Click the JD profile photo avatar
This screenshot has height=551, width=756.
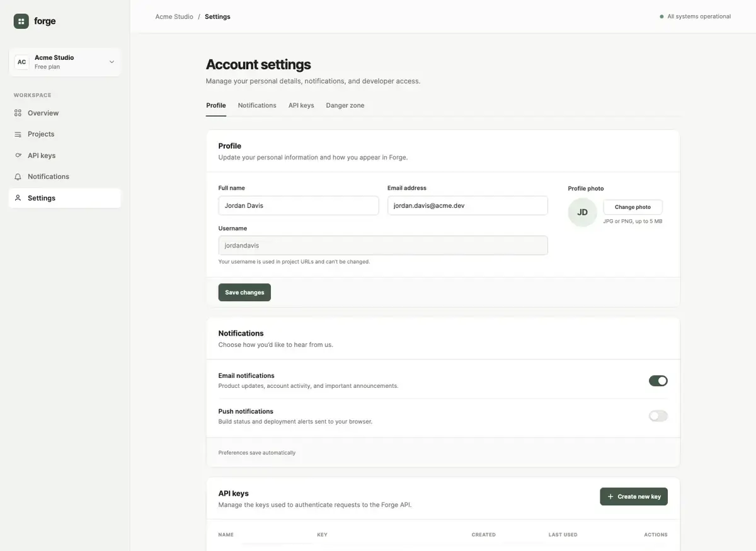coord(583,212)
